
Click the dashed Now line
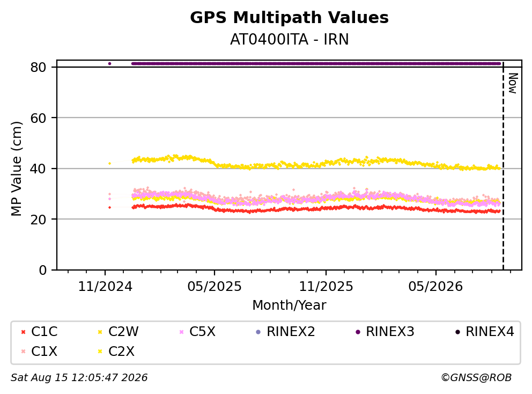click(503, 166)
